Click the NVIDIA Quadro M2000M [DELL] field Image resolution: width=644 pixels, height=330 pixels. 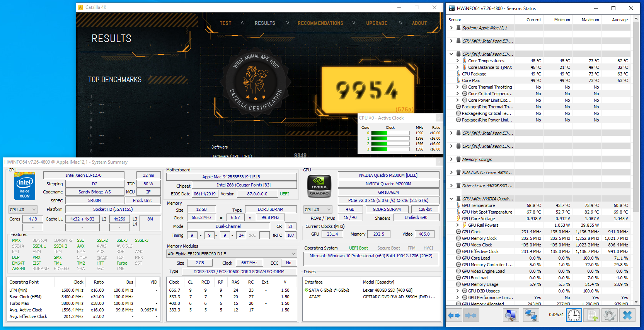pos(388,175)
